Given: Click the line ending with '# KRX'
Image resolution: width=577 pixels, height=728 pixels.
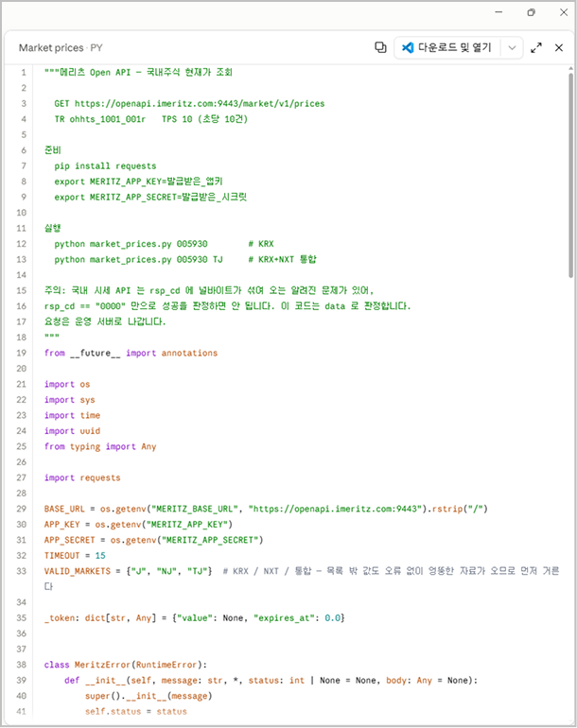Looking at the screenshot, I should point(164,244).
